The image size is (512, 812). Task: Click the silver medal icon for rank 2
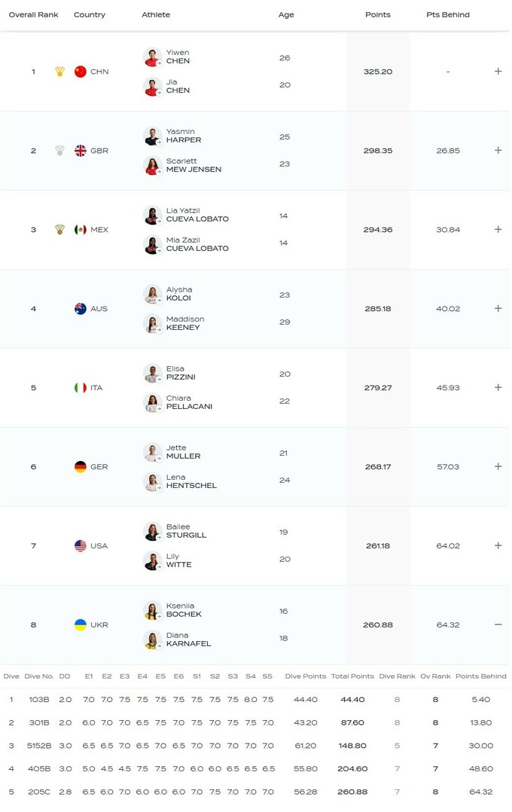click(x=59, y=151)
